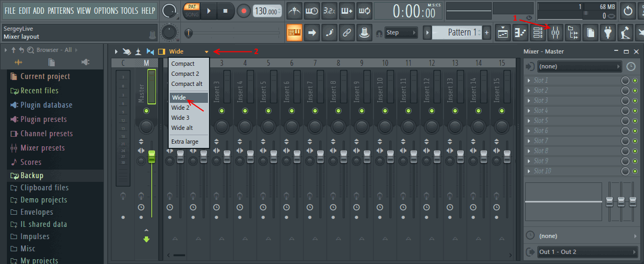Open the Playlist view icon
This screenshot has width=644, height=264.
[x=503, y=32]
